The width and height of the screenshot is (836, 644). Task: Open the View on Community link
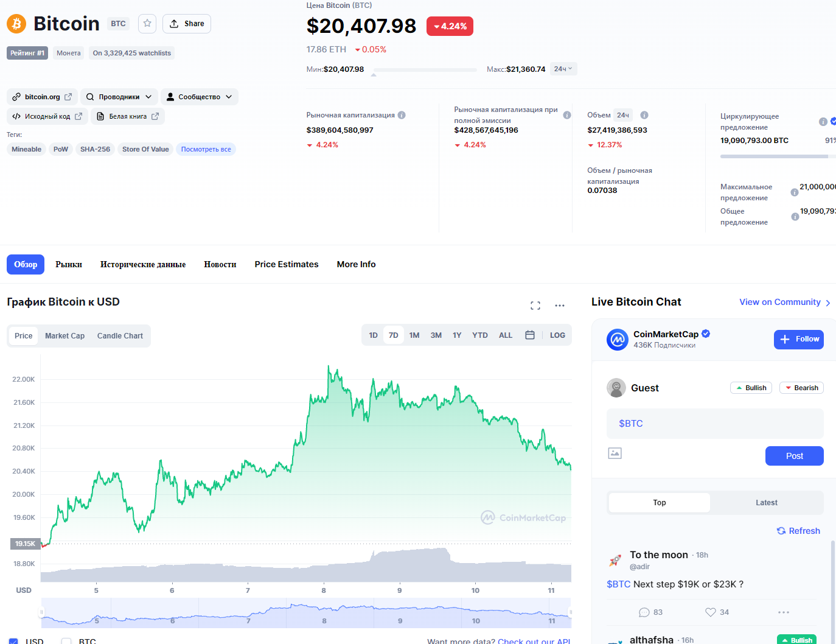pos(784,302)
